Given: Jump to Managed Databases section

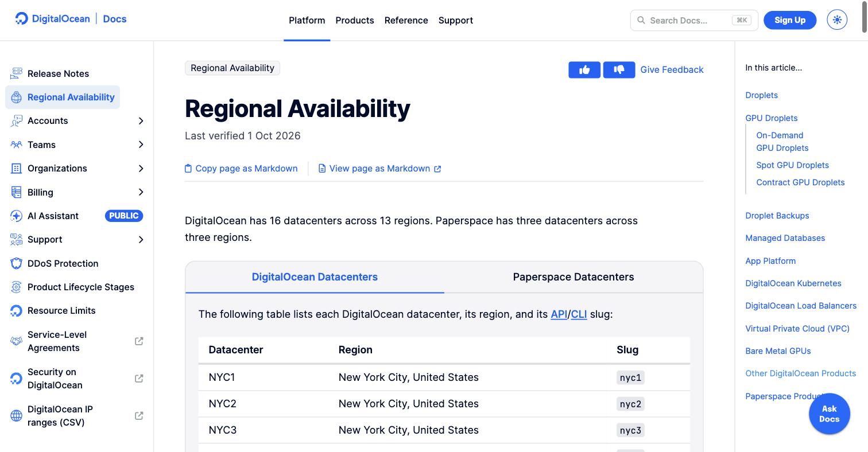Looking at the screenshot, I should pyautogui.click(x=785, y=238).
